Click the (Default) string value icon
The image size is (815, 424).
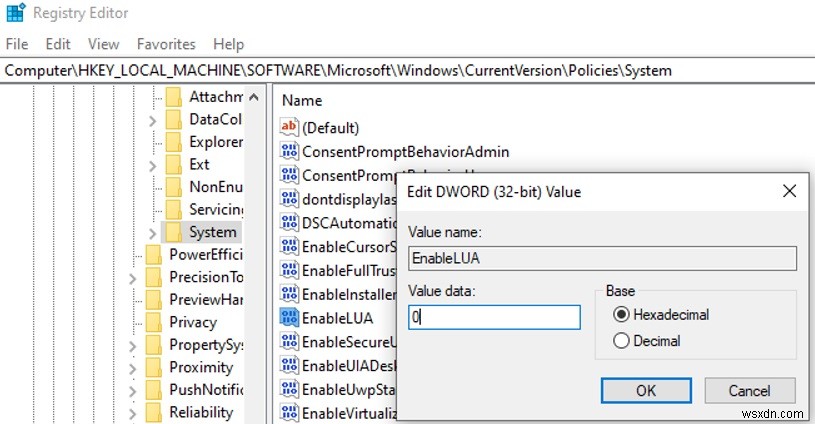[x=290, y=127]
